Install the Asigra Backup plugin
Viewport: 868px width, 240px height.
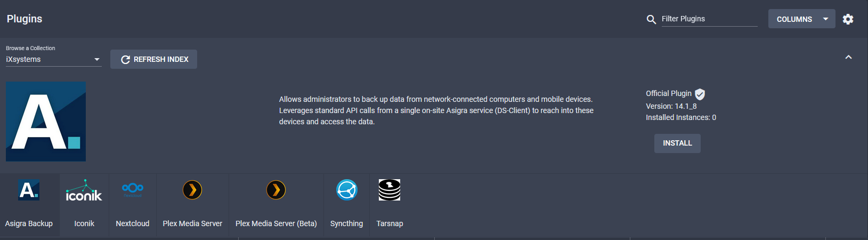pyautogui.click(x=677, y=143)
